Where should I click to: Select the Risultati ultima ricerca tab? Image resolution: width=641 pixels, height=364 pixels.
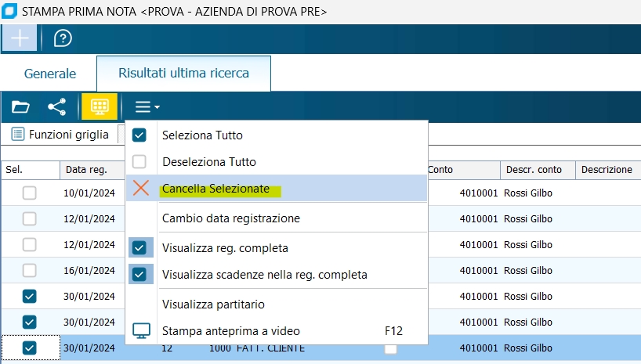pyautogui.click(x=183, y=74)
